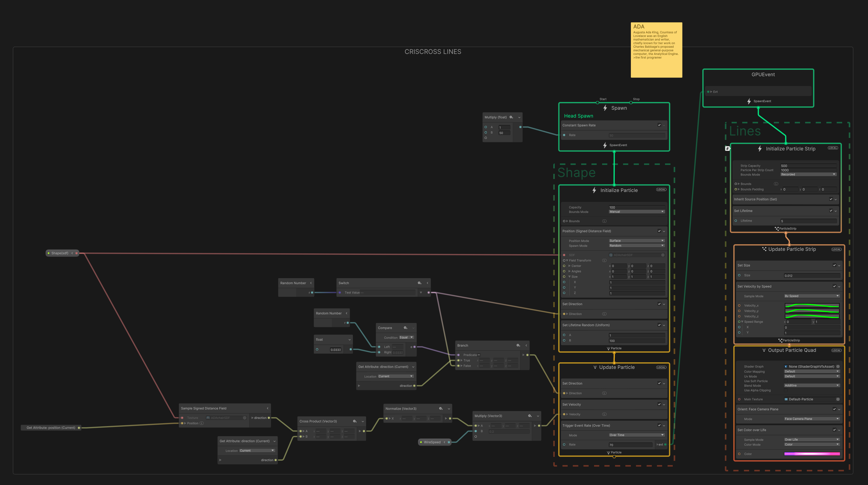Viewport: 868px width, 485px height.
Task: Click the particle icon on Update Particle Strip header
Action: pyautogui.click(x=764, y=249)
